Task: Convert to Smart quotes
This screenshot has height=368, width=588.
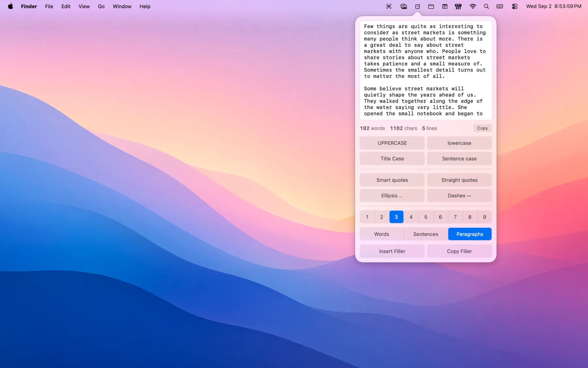Action: [x=392, y=180]
